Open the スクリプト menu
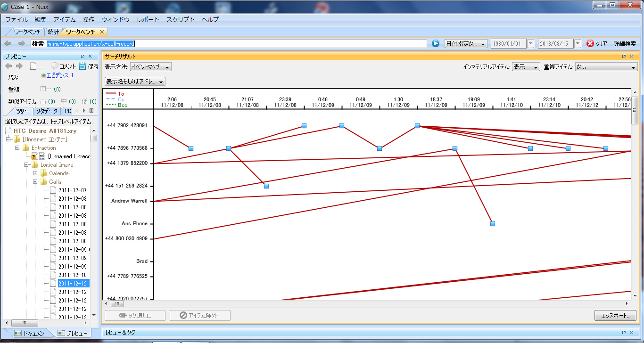The image size is (644, 343). coord(181,20)
